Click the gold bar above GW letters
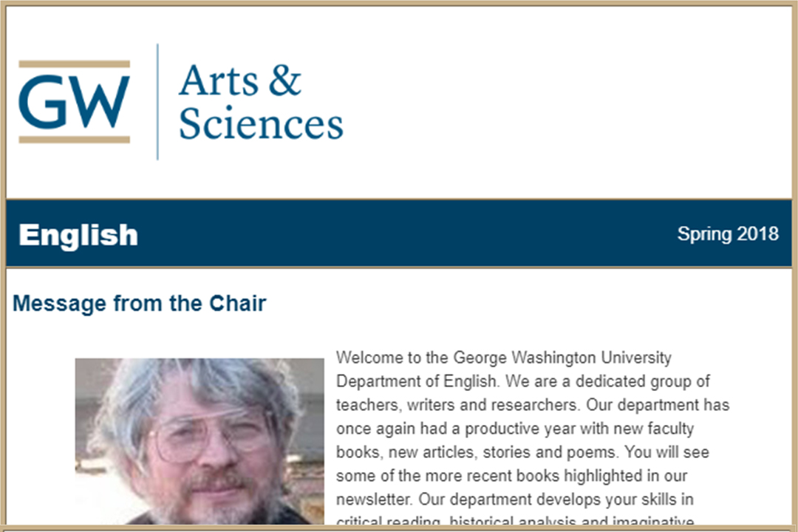 point(75,64)
